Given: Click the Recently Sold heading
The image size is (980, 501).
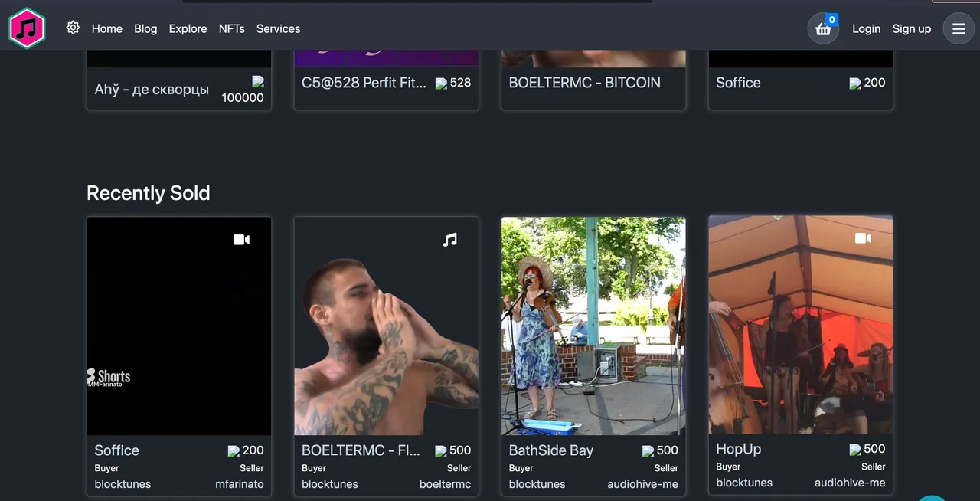Looking at the screenshot, I should pyautogui.click(x=148, y=193).
